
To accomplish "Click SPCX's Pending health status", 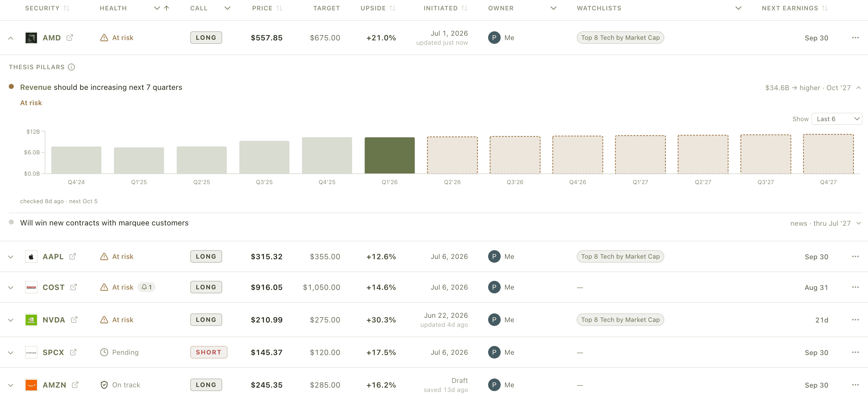I will point(119,352).
